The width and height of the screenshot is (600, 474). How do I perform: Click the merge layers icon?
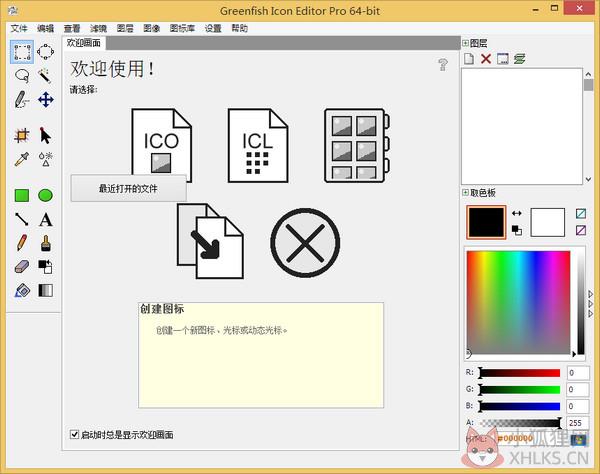[x=519, y=59]
